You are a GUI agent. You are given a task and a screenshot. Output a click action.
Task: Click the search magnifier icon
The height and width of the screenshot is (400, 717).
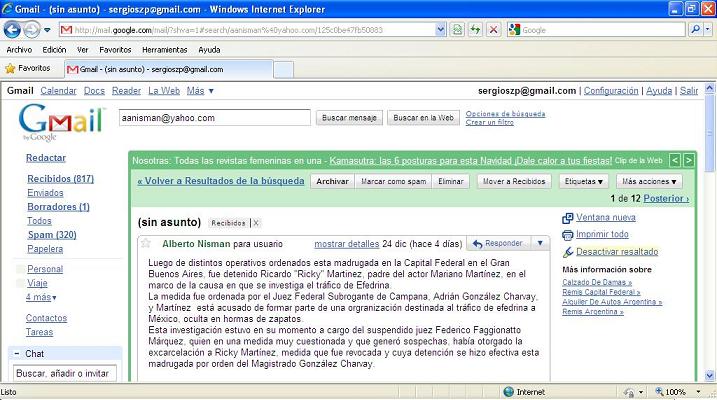click(x=695, y=30)
